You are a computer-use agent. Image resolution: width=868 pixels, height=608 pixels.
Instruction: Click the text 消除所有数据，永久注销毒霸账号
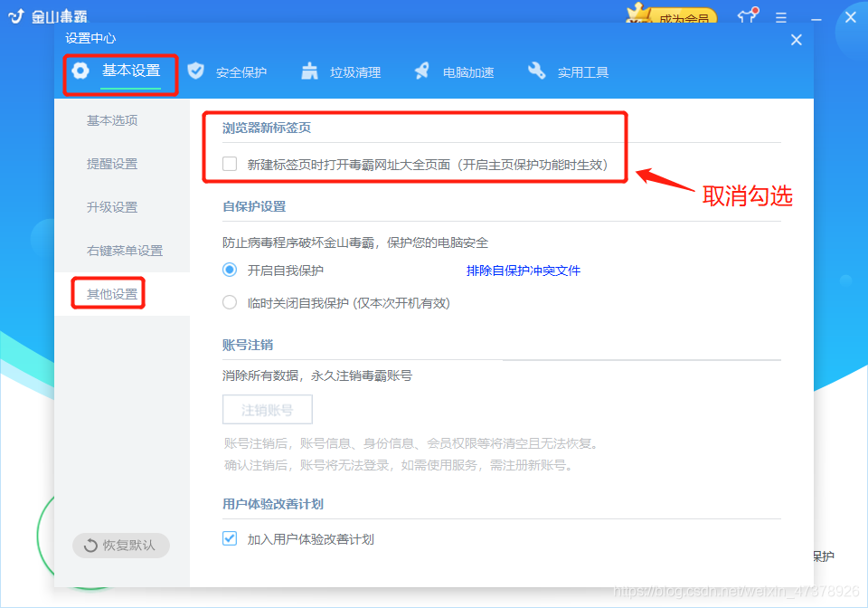coord(317,375)
